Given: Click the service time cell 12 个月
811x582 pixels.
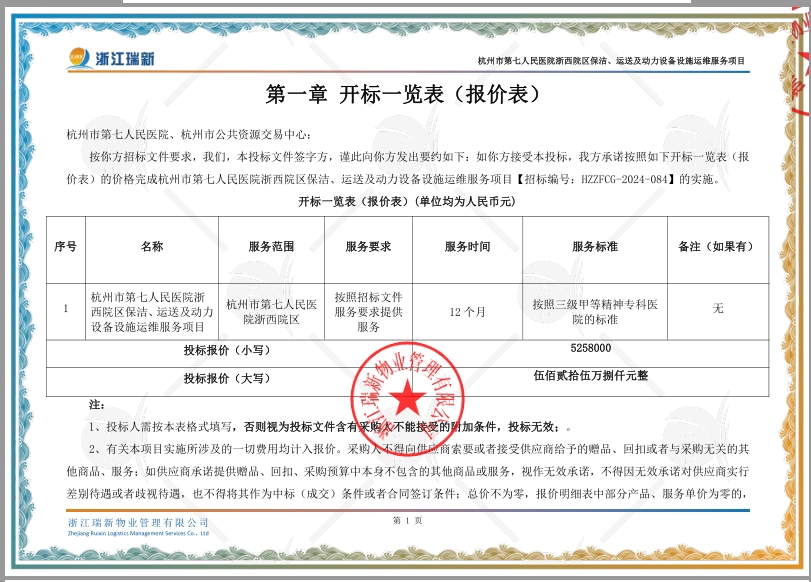Looking at the screenshot, I should 468,312.
